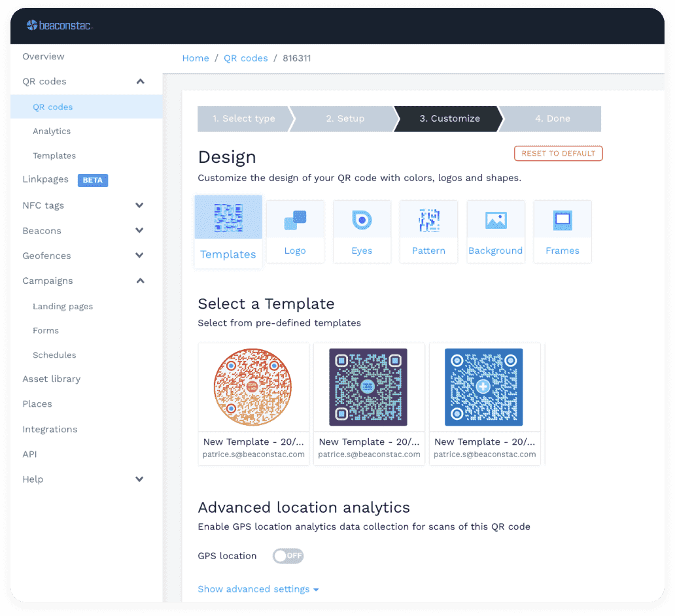Open Asset library in the sidebar
The height and width of the screenshot is (616, 675).
pyautogui.click(x=51, y=379)
